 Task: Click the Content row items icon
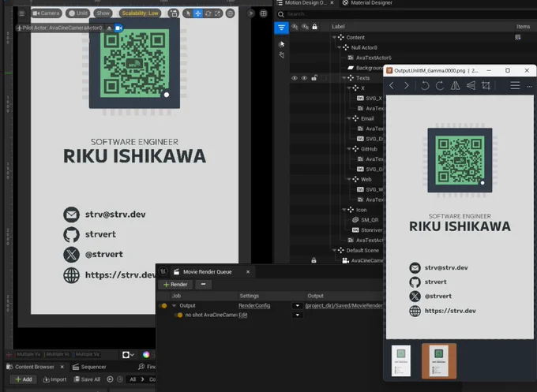[x=518, y=37]
